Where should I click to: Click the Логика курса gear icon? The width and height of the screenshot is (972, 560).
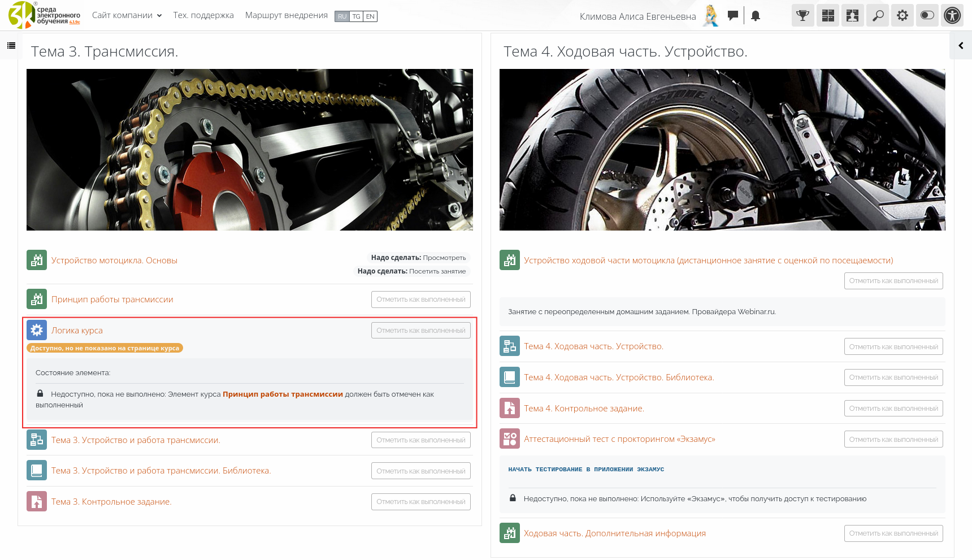(37, 331)
